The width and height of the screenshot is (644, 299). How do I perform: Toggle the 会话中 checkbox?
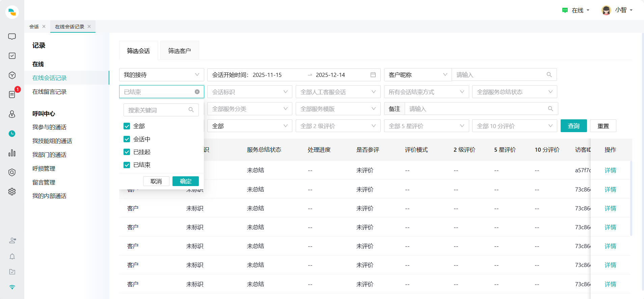point(127,139)
